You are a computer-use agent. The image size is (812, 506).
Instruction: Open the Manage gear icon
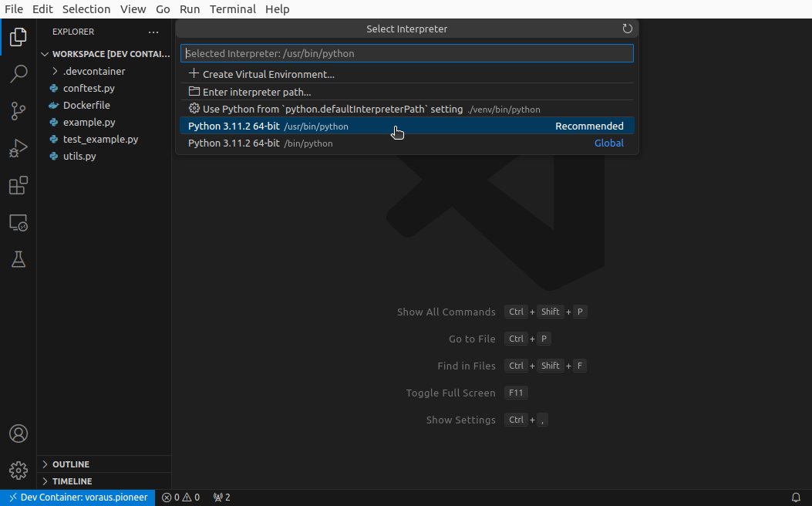tap(19, 471)
